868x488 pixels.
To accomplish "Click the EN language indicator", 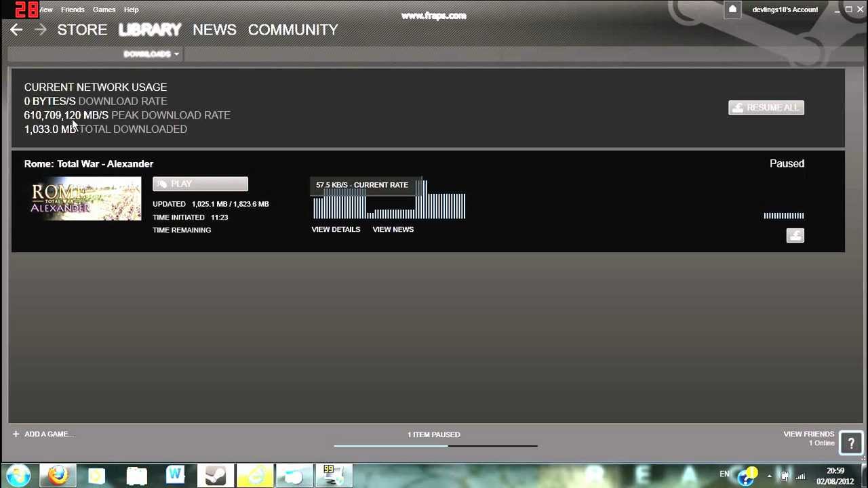I will pos(724,474).
